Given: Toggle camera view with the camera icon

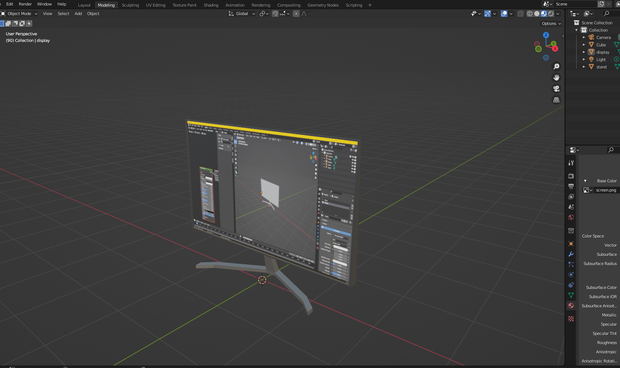Looking at the screenshot, I should click(x=556, y=89).
